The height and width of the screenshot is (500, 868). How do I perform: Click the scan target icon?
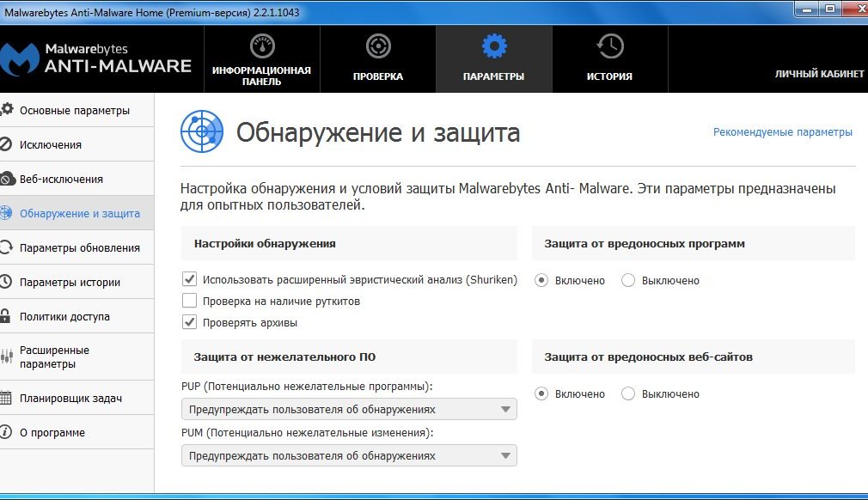coord(378,46)
